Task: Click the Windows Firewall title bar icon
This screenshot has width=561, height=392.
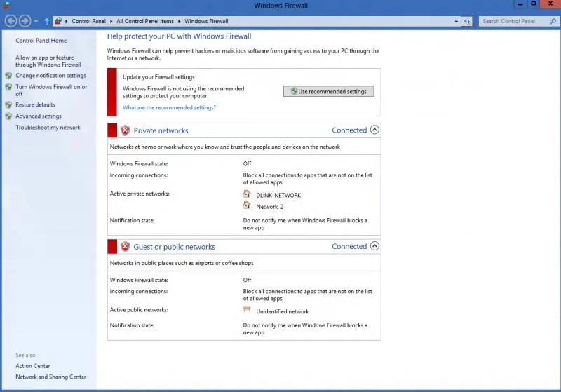Action: pos(6,5)
